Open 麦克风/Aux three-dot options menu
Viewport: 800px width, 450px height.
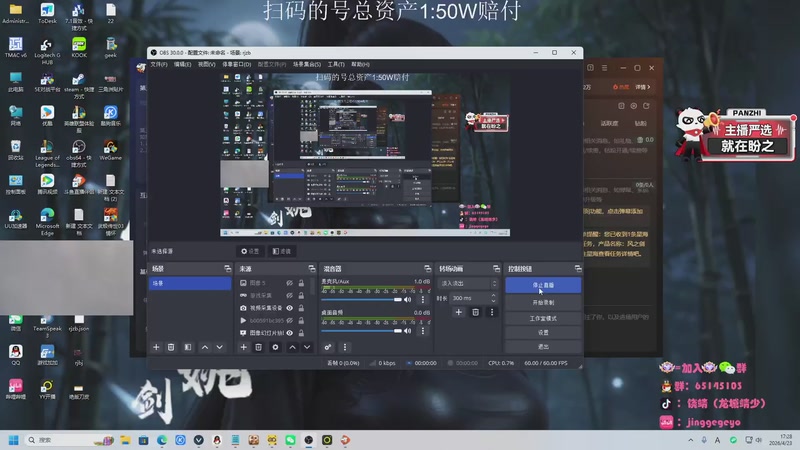click(422, 299)
